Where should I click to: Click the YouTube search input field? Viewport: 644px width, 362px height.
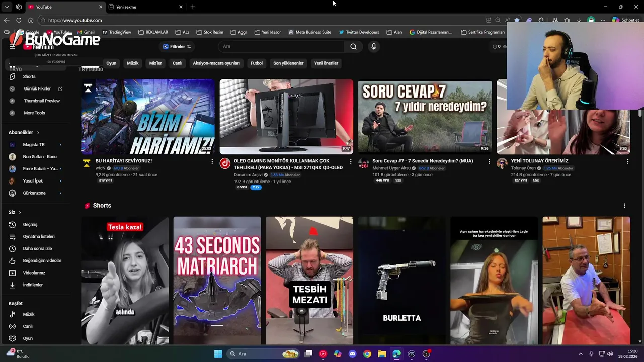coord(282,46)
